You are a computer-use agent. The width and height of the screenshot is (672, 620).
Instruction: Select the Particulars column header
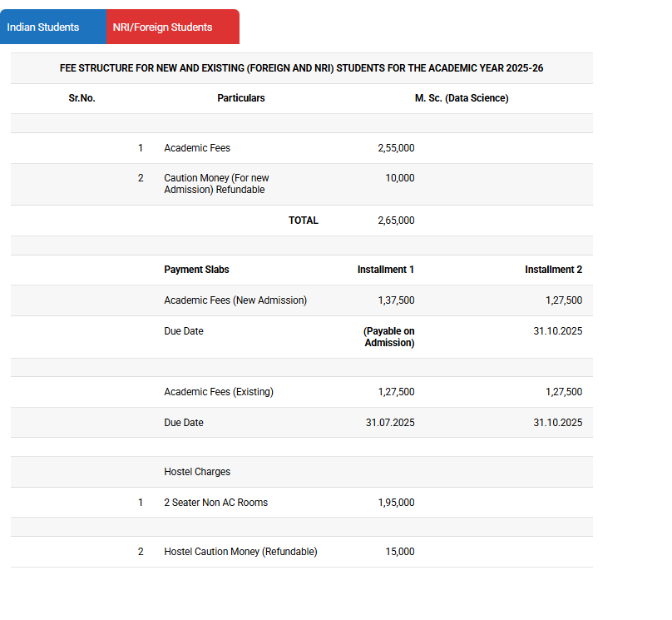241,98
